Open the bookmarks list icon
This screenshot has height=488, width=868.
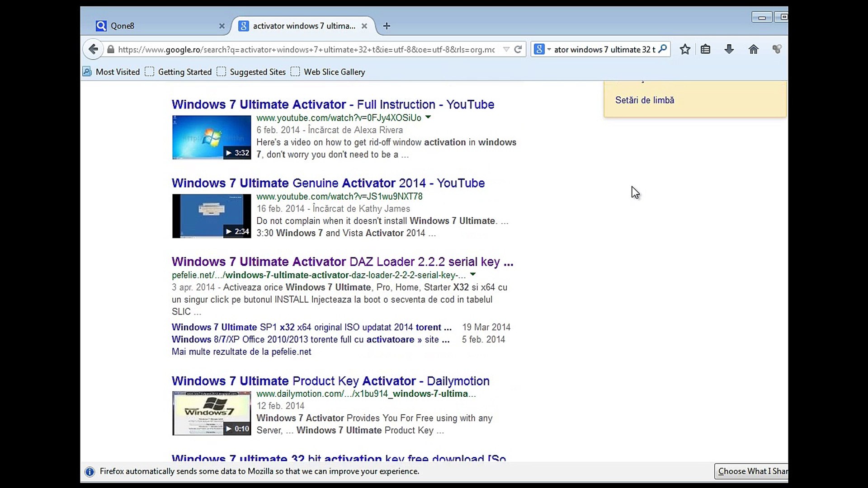coord(706,49)
